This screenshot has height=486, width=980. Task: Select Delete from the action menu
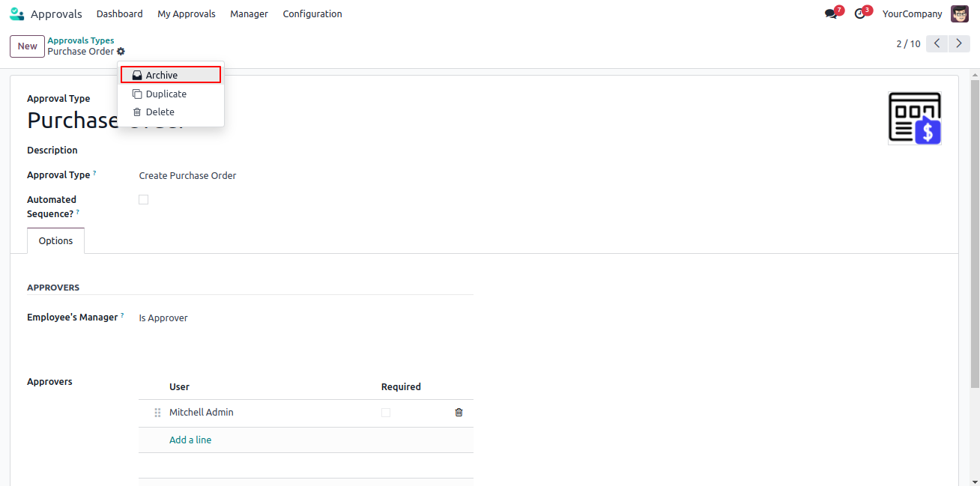click(x=171, y=112)
